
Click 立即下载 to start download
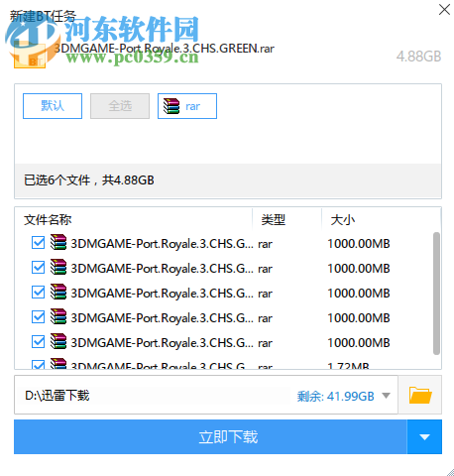point(210,437)
